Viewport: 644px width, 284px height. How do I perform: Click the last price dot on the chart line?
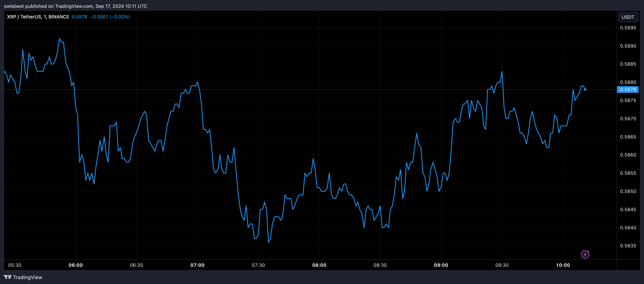(585, 90)
